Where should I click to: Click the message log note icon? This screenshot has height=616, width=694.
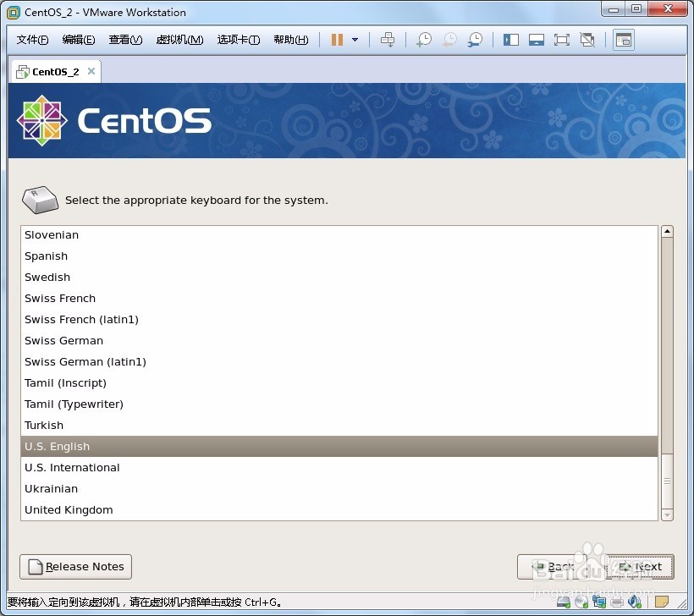(662, 602)
